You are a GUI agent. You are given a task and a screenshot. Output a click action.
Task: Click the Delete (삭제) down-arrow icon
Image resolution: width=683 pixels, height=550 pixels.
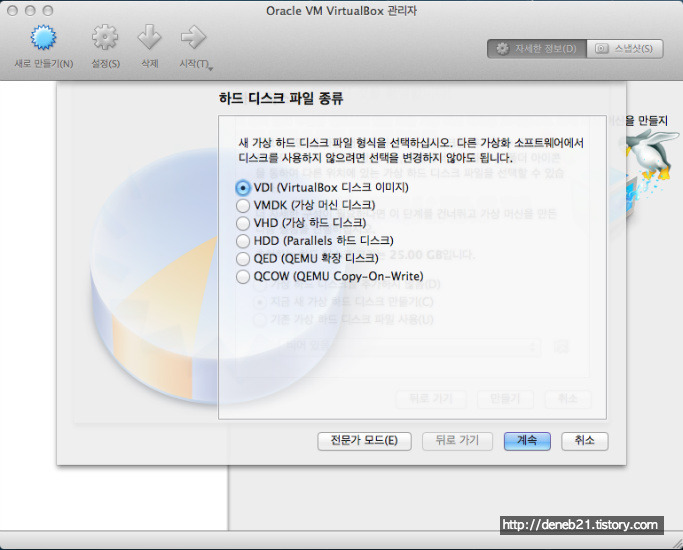click(x=149, y=37)
